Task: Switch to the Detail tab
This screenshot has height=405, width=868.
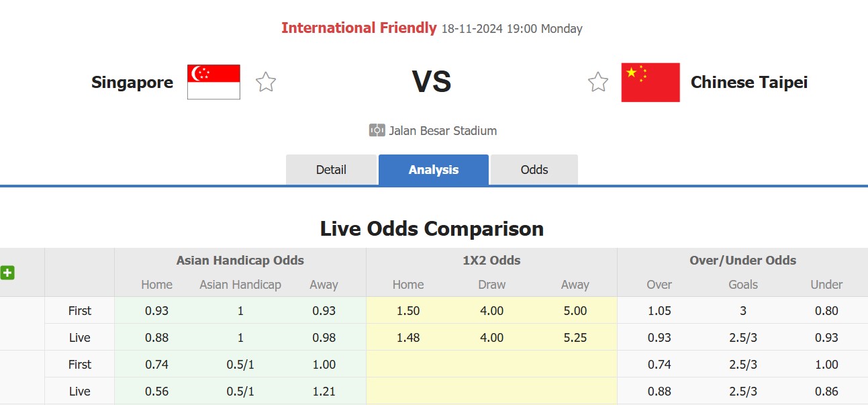Action: pyautogui.click(x=332, y=169)
